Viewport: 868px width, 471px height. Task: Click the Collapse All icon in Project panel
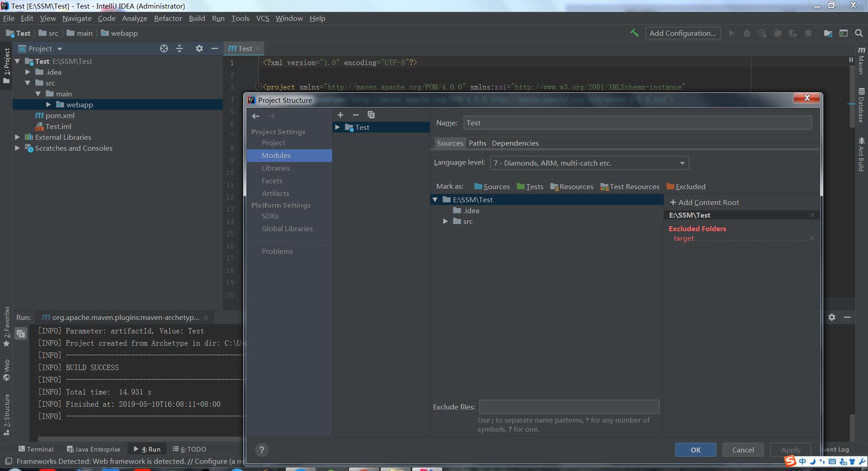[x=179, y=48]
